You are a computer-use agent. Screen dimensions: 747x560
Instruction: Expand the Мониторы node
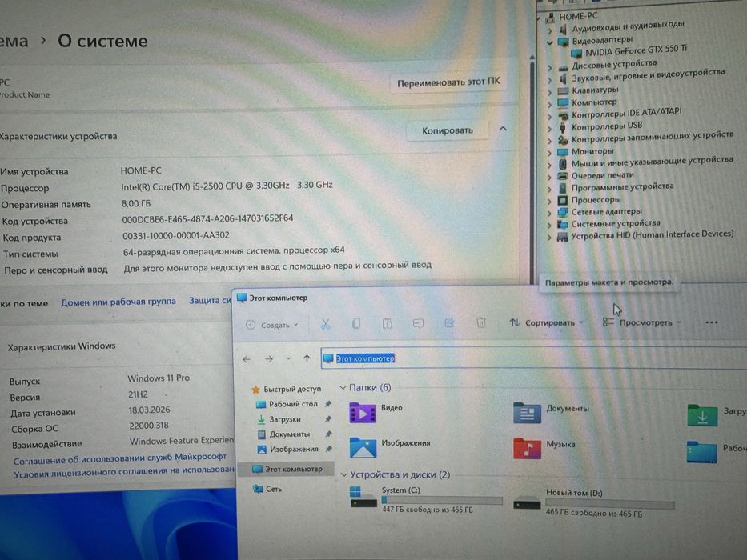[550, 153]
